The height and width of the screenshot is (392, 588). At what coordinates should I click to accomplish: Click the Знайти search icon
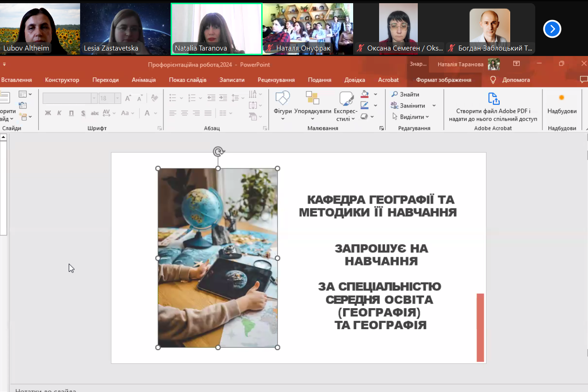pyautogui.click(x=395, y=94)
